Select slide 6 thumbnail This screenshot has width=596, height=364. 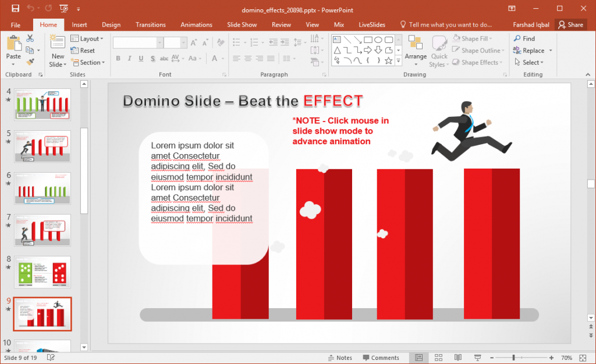(42, 188)
